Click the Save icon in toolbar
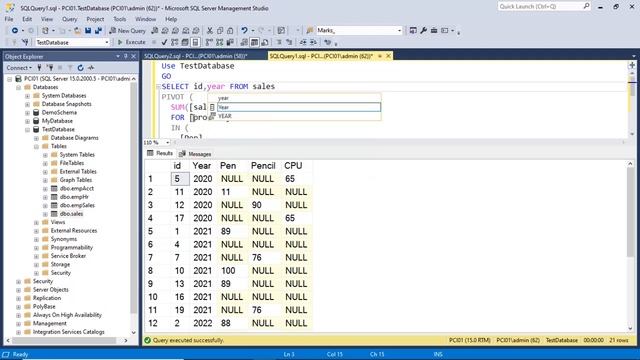Viewport: 640px width, 360px height. tap(88, 31)
